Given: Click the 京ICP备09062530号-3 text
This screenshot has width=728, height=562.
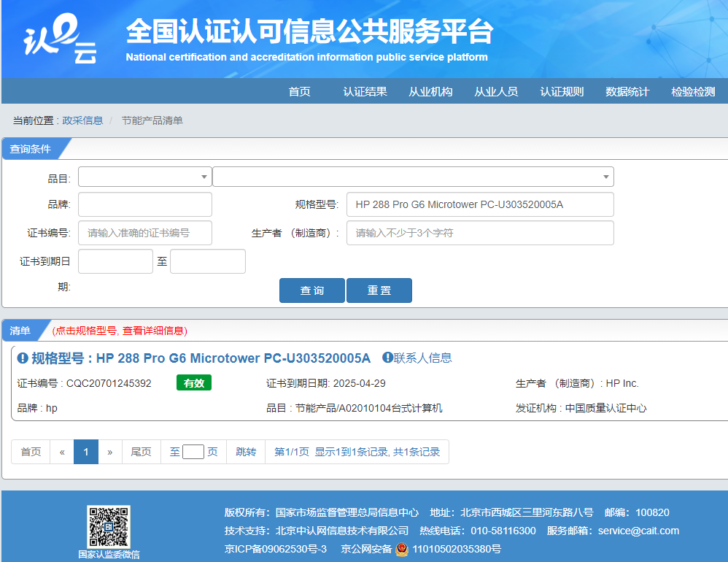Looking at the screenshot, I should pos(275,549).
